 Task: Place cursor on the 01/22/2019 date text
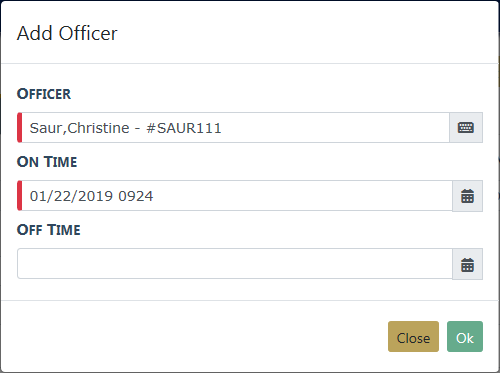[71, 196]
